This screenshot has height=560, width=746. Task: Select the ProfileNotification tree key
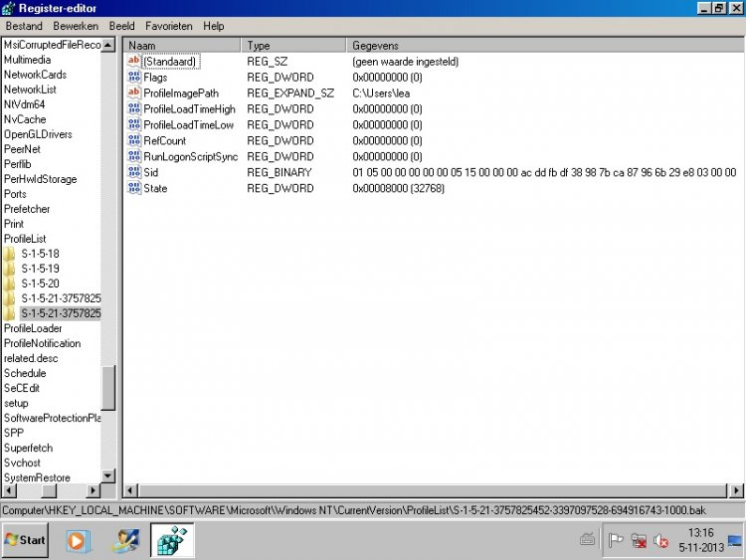tap(43, 343)
